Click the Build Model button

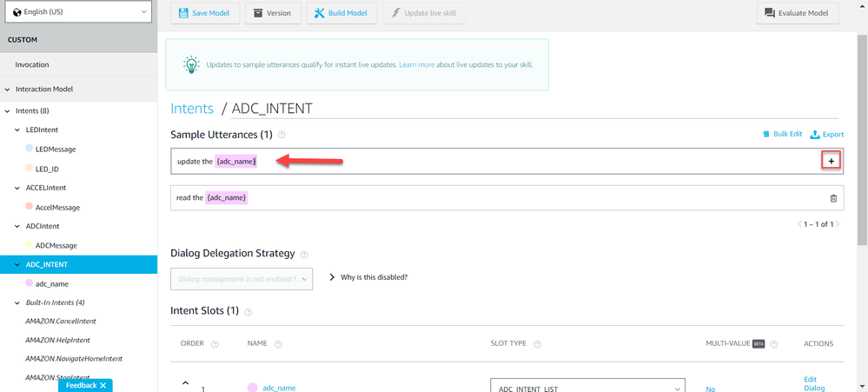click(x=341, y=13)
